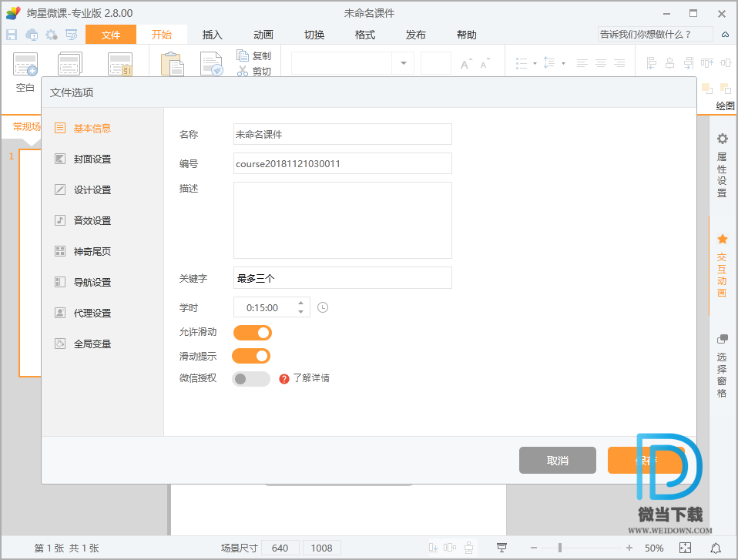Switch to the 插入 ribbon tab
Screen dimensions: 738x560
click(213, 35)
